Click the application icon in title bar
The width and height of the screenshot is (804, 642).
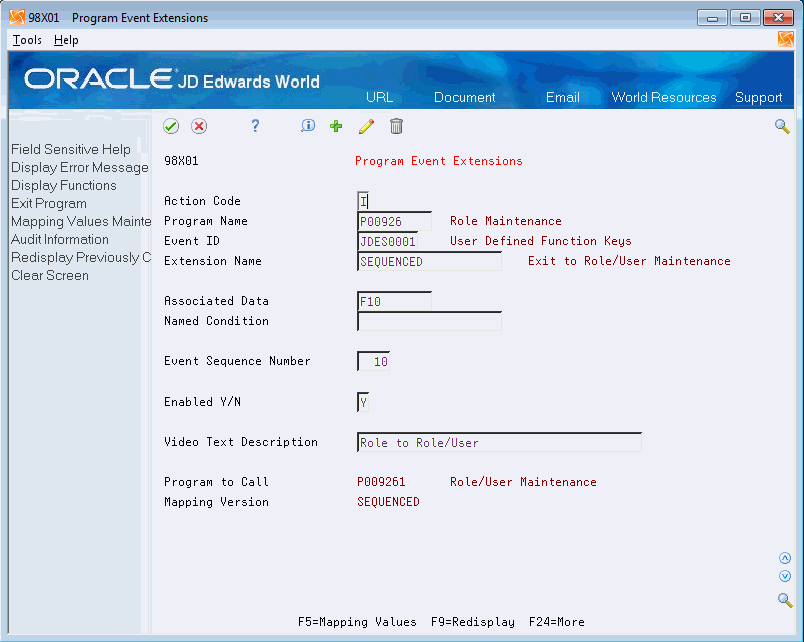click(16, 17)
